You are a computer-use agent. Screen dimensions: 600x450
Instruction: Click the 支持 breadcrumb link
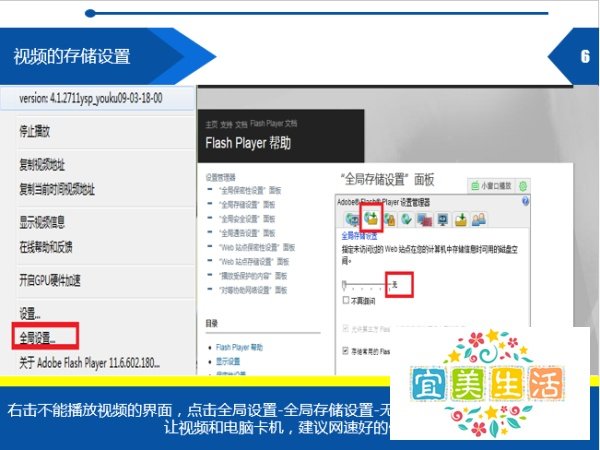point(226,124)
